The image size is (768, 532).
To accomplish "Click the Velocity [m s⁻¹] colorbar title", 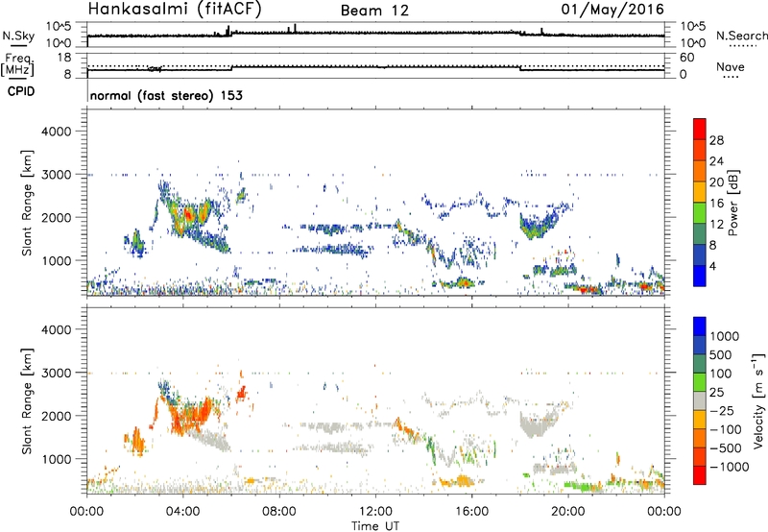I will (x=758, y=400).
